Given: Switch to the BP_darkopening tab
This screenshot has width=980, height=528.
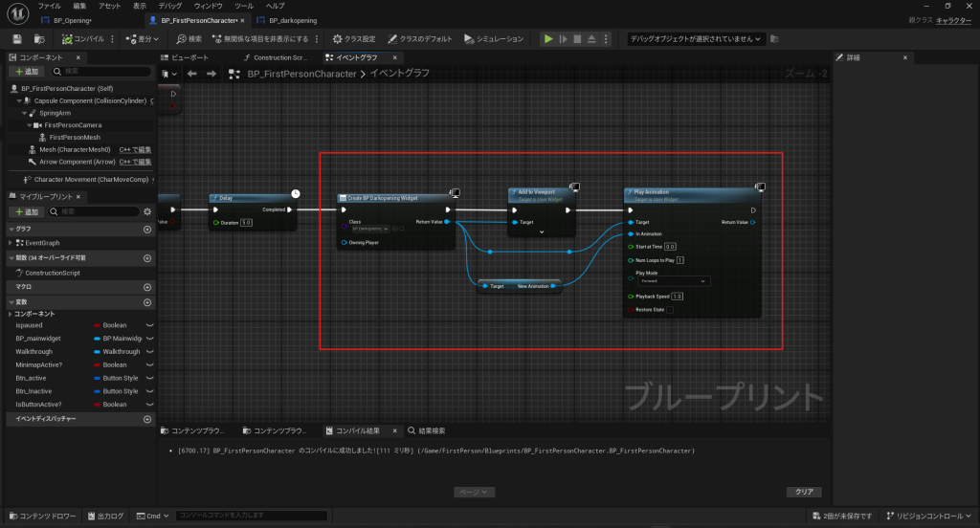Looking at the screenshot, I should coord(292,20).
